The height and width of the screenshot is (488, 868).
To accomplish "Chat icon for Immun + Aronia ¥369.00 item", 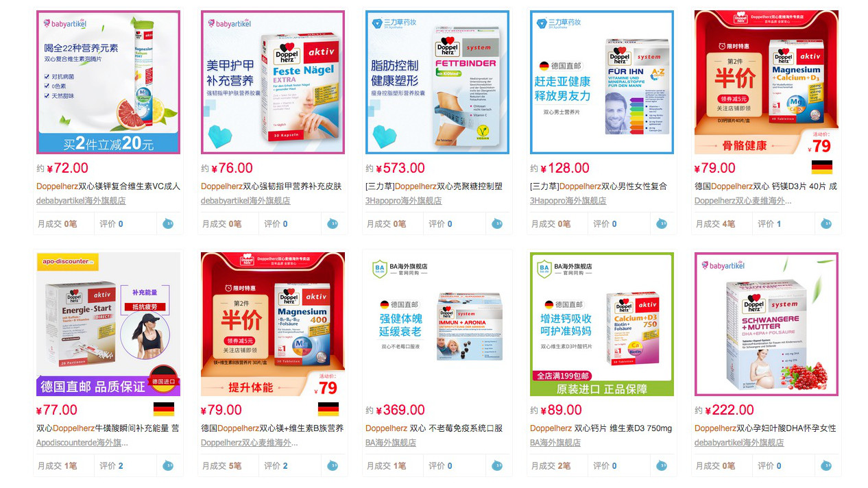I will (497, 465).
